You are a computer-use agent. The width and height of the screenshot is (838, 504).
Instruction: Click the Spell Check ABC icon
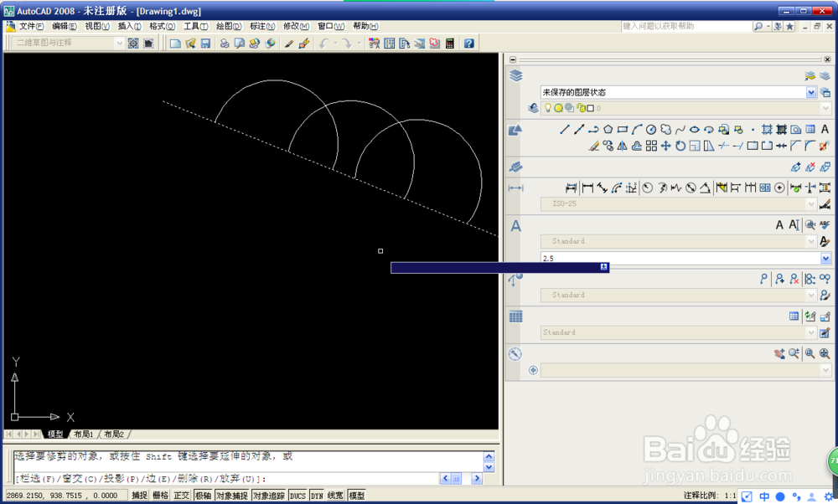825,224
